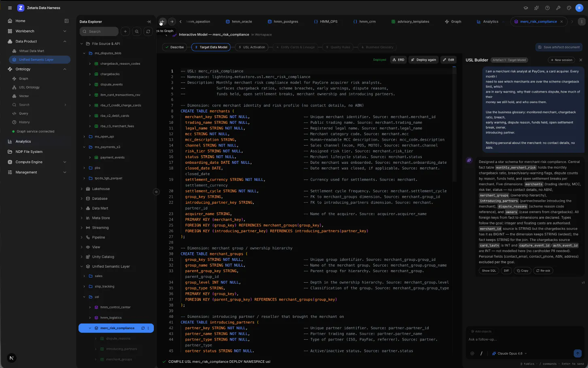Click the add plus icon beside Search
This screenshot has height=368, width=588.
point(125,32)
